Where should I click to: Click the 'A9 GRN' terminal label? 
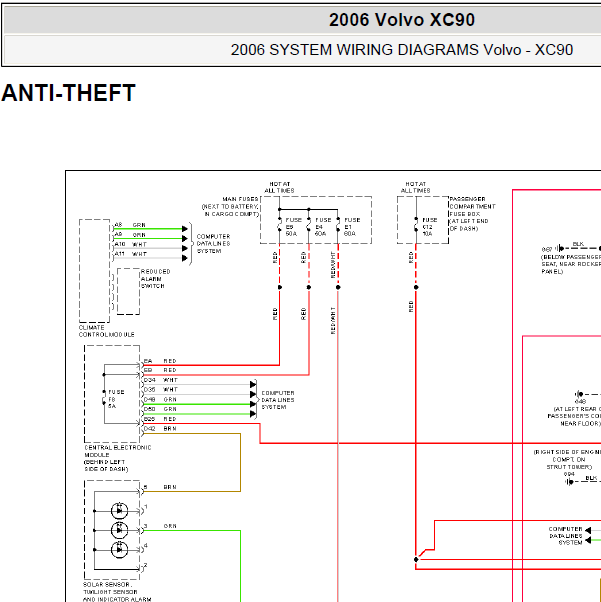click(x=130, y=235)
